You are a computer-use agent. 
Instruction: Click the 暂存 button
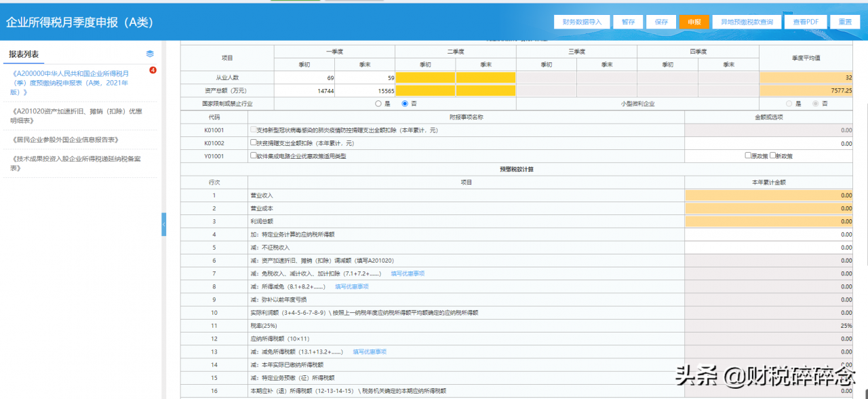coord(628,22)
